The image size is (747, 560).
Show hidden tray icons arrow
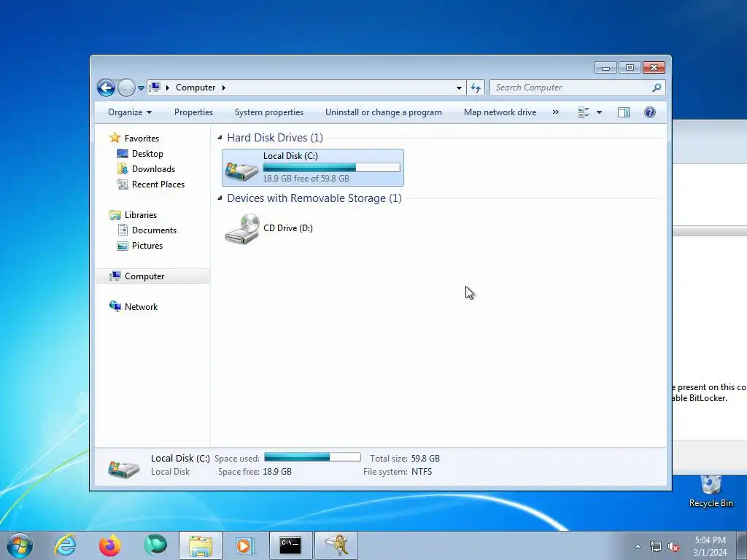pyautogui.click(x=638, y=547)
